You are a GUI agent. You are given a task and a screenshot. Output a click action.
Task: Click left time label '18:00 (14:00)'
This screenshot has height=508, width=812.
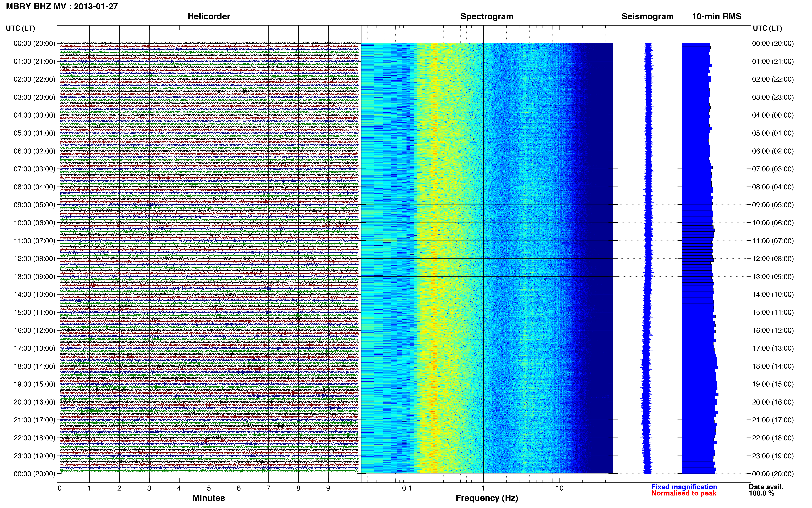pyautogui.click(x=34, y=366)
